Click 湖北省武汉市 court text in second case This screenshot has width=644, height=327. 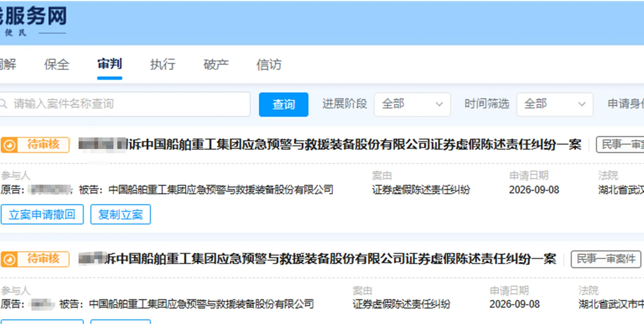click(x=611, y=304)
